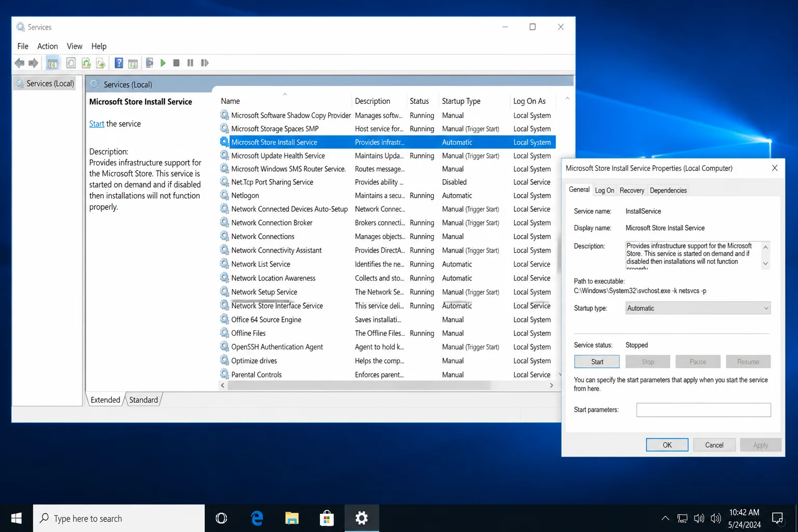Click the Services gear icon in taskbar
The width and height of the screenshot is (798, 532).
[362, 518]
